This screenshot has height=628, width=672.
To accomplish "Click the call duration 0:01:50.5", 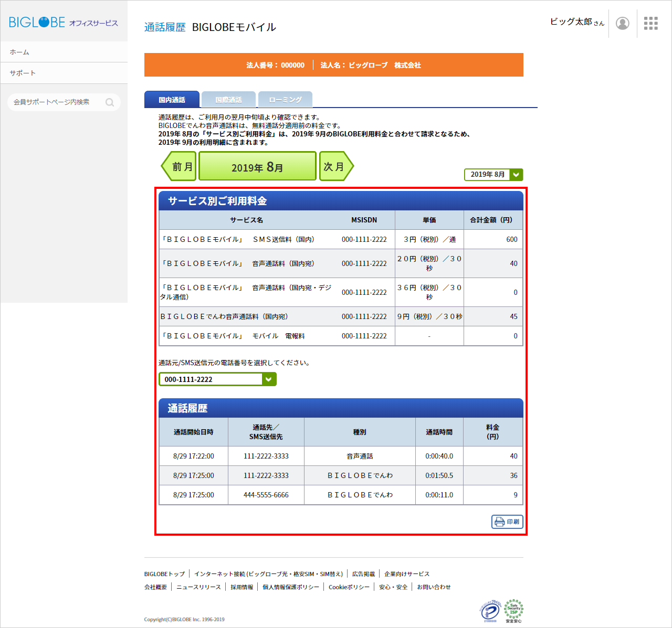I will 439,475.
